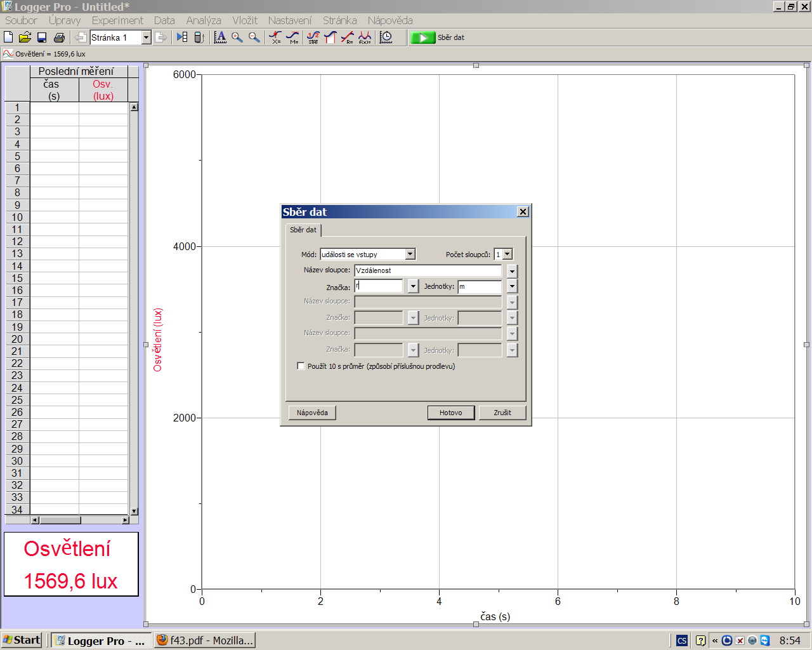Save the experiment with diskette icon
812x650 pixels.
point(42,37)
